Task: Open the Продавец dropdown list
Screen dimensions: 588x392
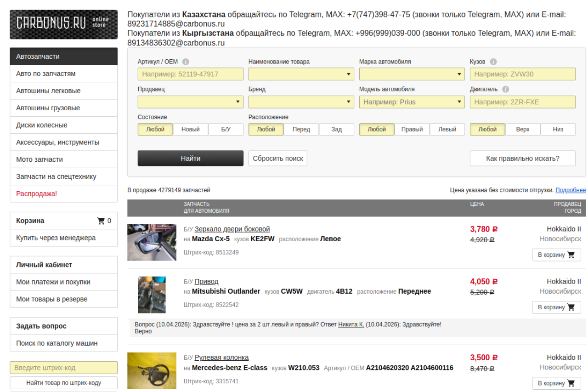Action: click(x=190, y=102)
